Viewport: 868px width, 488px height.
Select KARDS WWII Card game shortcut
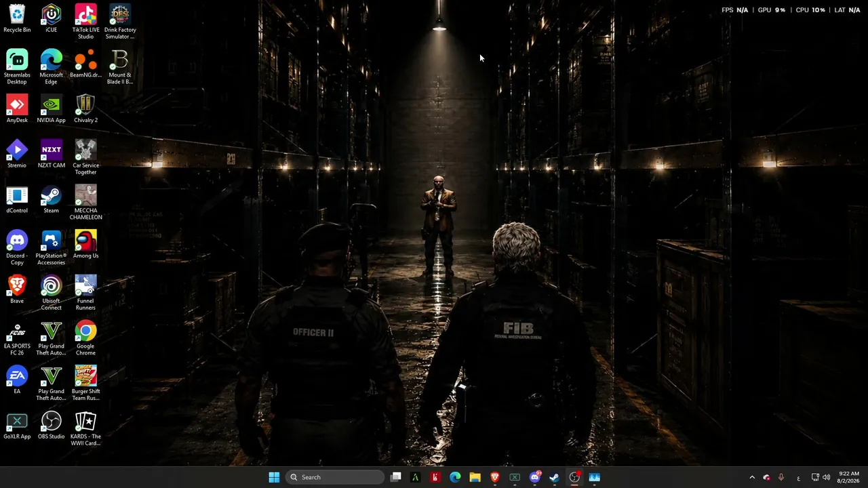coord(85,429)
